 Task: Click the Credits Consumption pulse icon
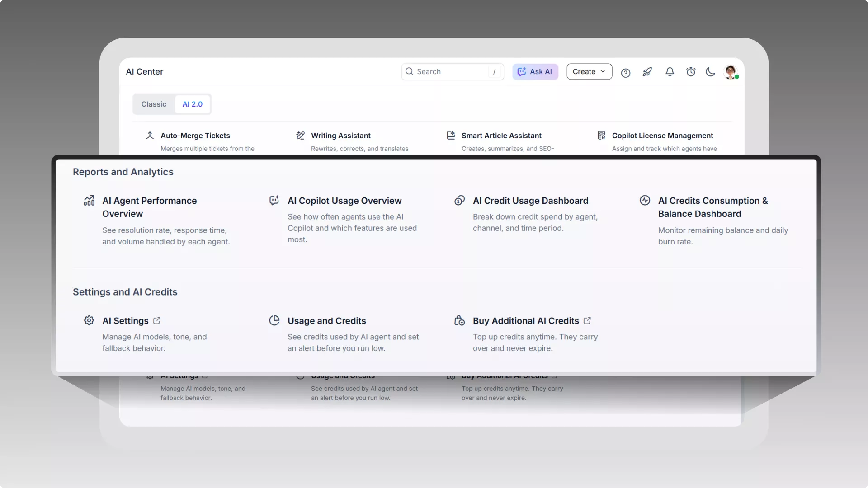click(x=645, y=200)
